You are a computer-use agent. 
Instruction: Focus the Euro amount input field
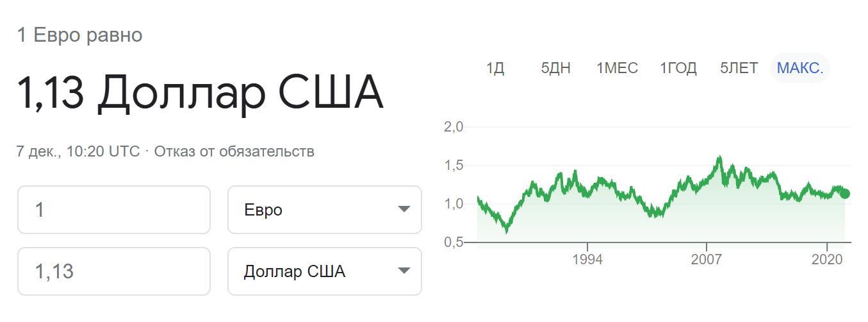114,210
